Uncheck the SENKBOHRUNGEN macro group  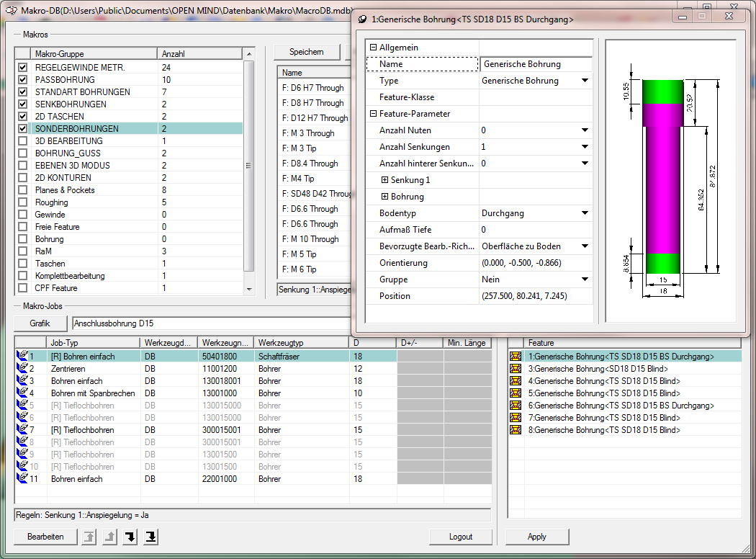pyautogui.click(x=22, y=104)
